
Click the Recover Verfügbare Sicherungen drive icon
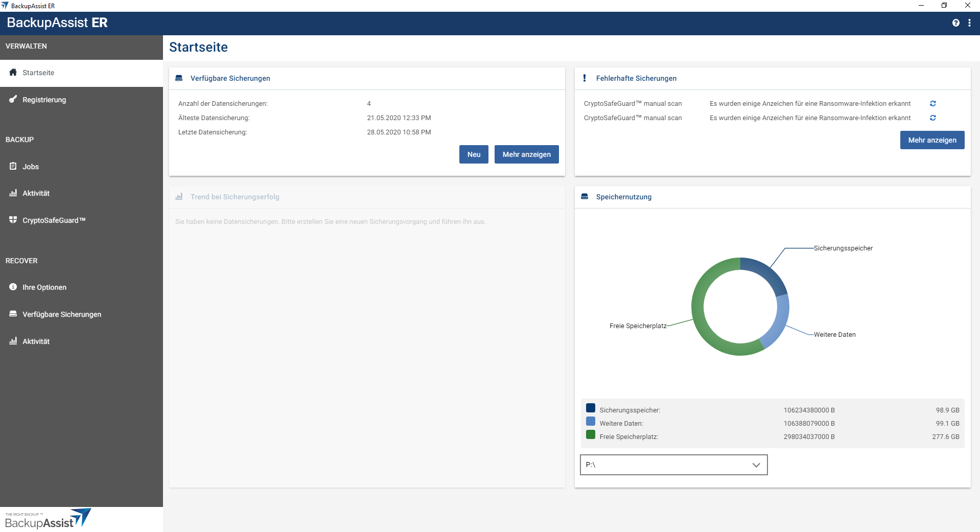point(13,314)
